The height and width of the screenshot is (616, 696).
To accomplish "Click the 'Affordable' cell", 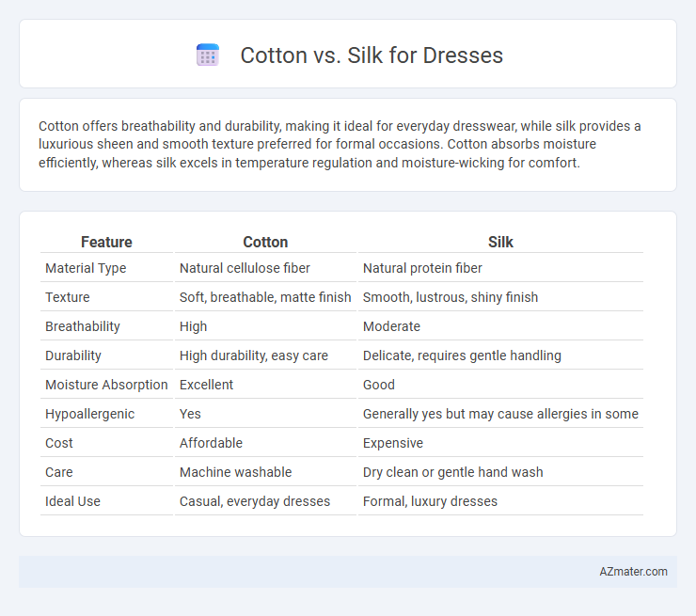I will point(211,443).
